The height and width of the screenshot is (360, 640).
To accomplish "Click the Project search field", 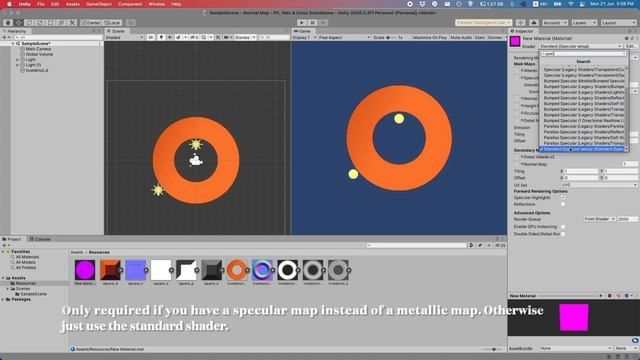I will [x=416, y=245].
